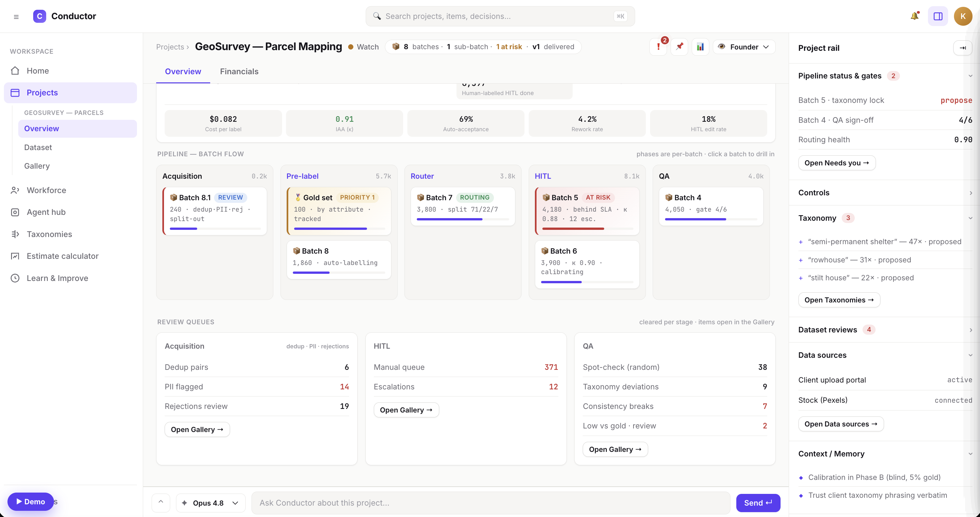Click the Batch 5 red progress bar
This screenshot has width=980, height=517.
[588, 229]
